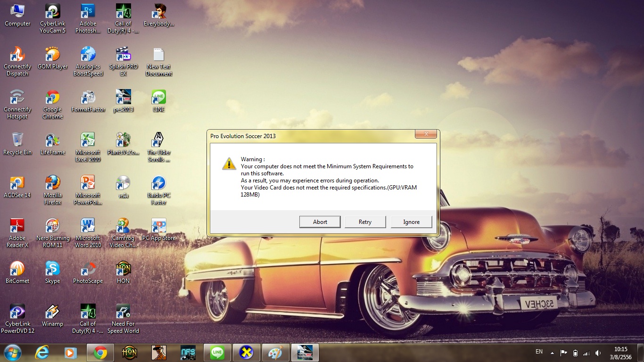The image size is (644, 362).
Task: Select the New Text Document file
Action: coord(159,62)
